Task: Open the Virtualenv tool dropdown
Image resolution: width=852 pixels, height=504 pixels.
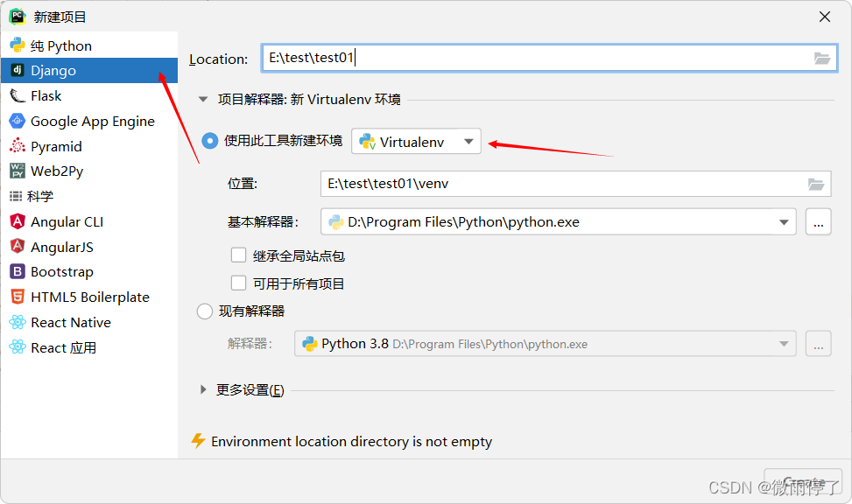Action: pyautogui.click(x=416, y=141)
